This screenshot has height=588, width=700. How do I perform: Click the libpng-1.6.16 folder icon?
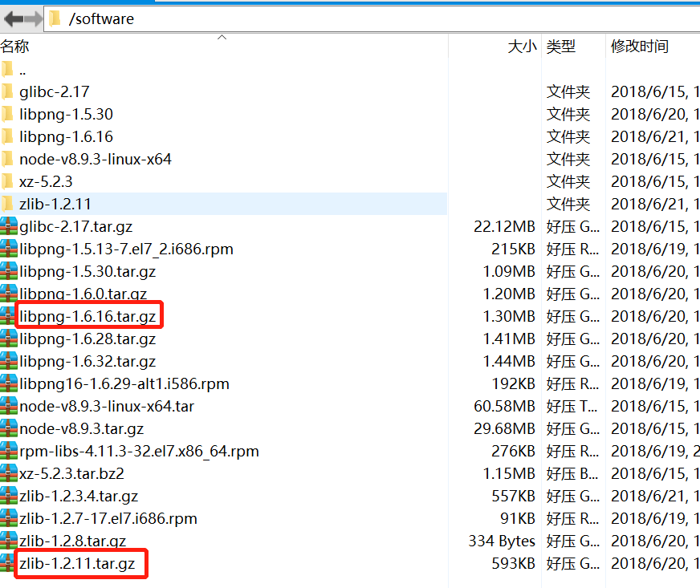(7, 136)
